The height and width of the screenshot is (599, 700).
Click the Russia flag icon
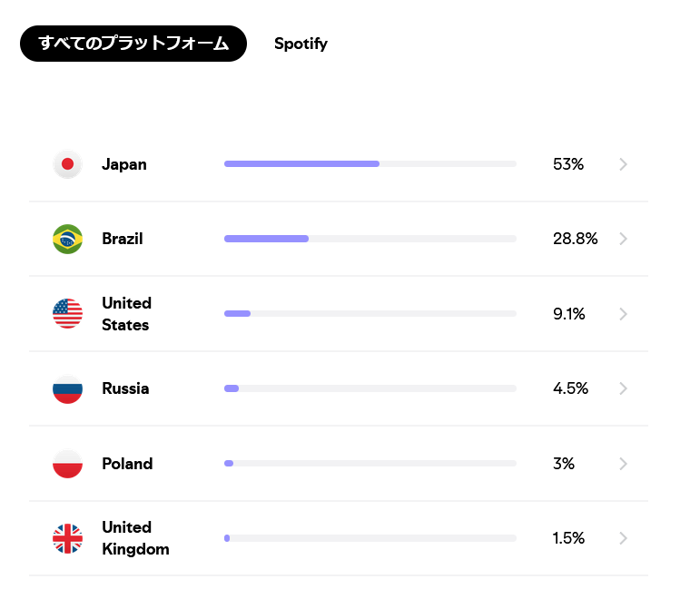point(67,388)
